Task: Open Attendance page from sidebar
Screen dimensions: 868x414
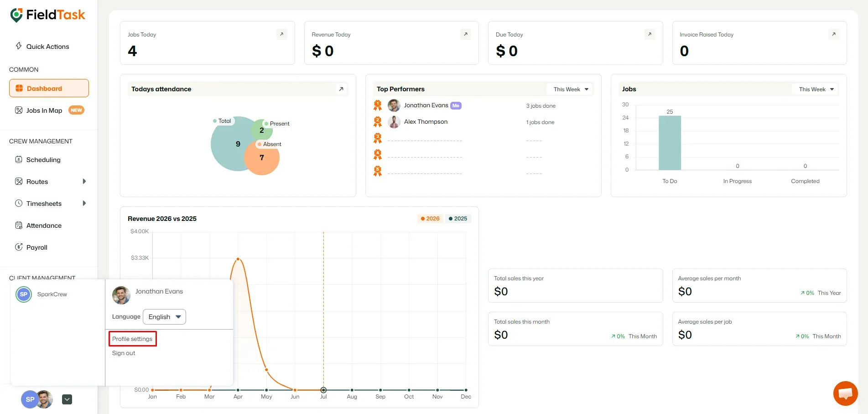Action: point(44,225)
